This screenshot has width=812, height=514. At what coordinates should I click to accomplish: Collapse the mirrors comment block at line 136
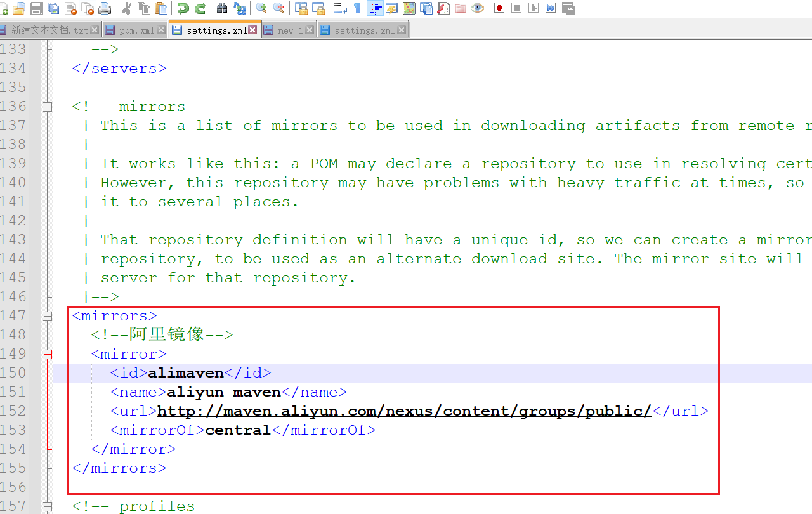click(47, 106)
